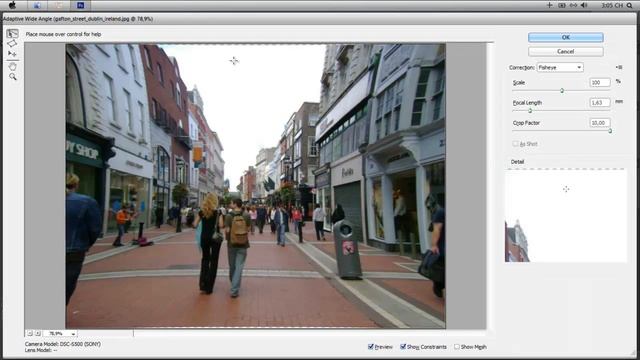The width and height of the screenshot is (640, 360).
Task: Click the Scale value field
Action: (x=600, y=82)
